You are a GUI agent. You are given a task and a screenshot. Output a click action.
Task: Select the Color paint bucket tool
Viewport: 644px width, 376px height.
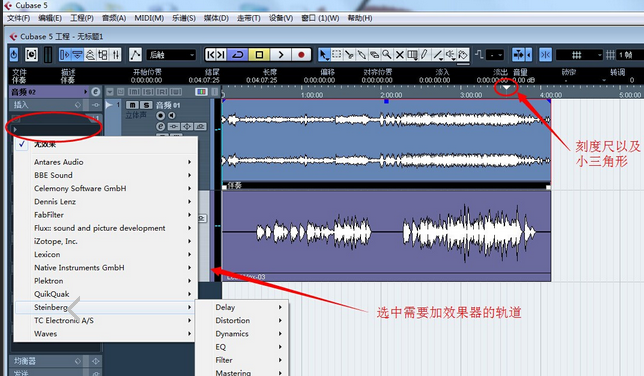(x=463, y=55)
